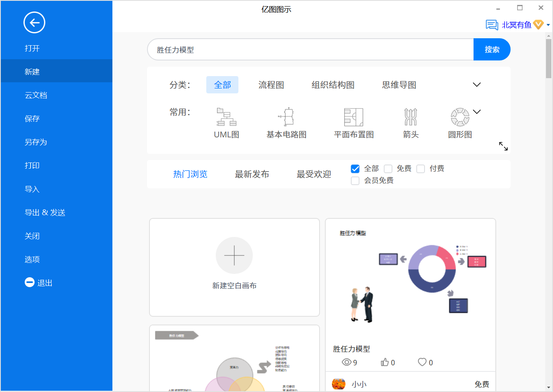Check the 免费 filter checkbox
The height and width of the screenshot is (392, 553).
(x=388, y=169)
